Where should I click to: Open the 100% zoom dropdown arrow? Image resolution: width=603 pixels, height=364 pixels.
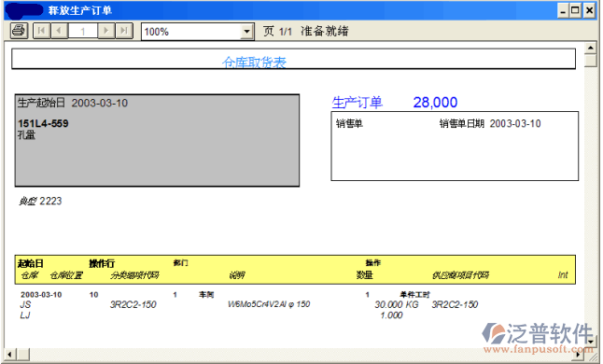(246, 32)
